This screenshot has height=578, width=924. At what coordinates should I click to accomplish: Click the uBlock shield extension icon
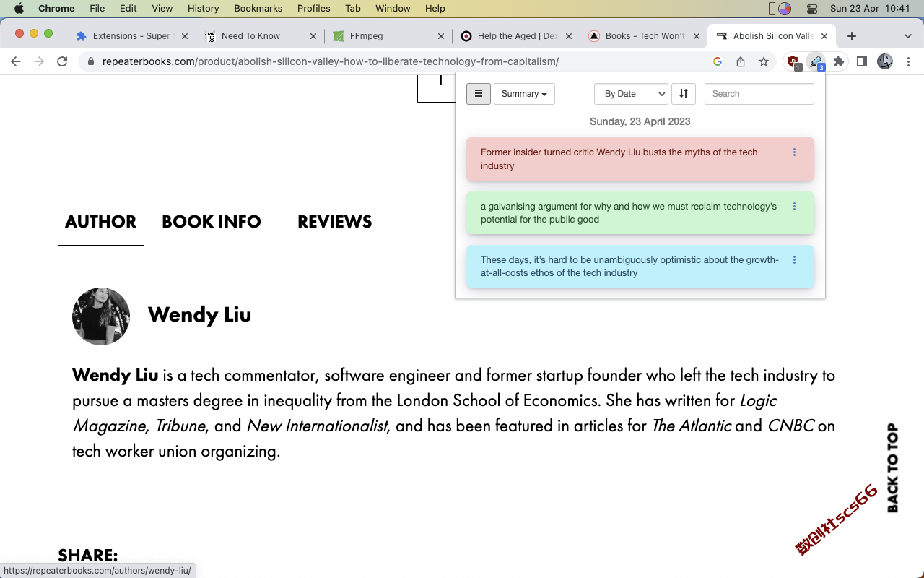[x=793, y=62]
